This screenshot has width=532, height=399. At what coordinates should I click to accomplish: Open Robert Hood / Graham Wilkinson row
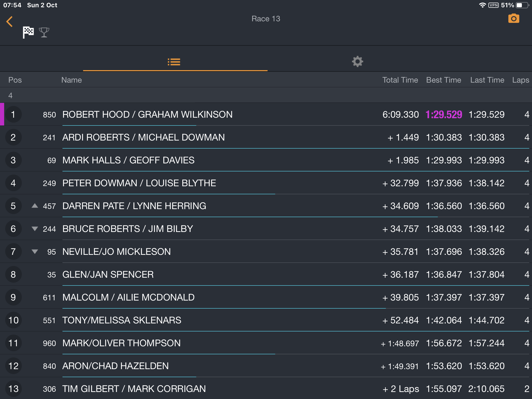point(266,114)
